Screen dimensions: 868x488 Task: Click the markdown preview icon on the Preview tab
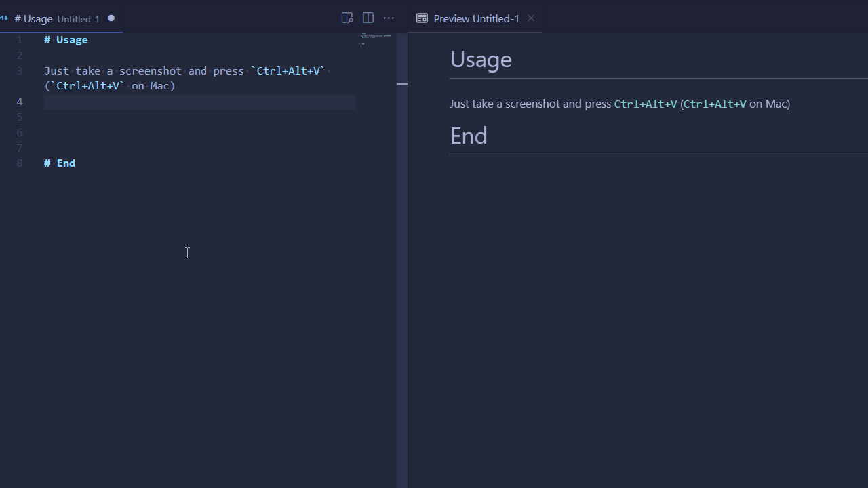click(x=422, y=18)
